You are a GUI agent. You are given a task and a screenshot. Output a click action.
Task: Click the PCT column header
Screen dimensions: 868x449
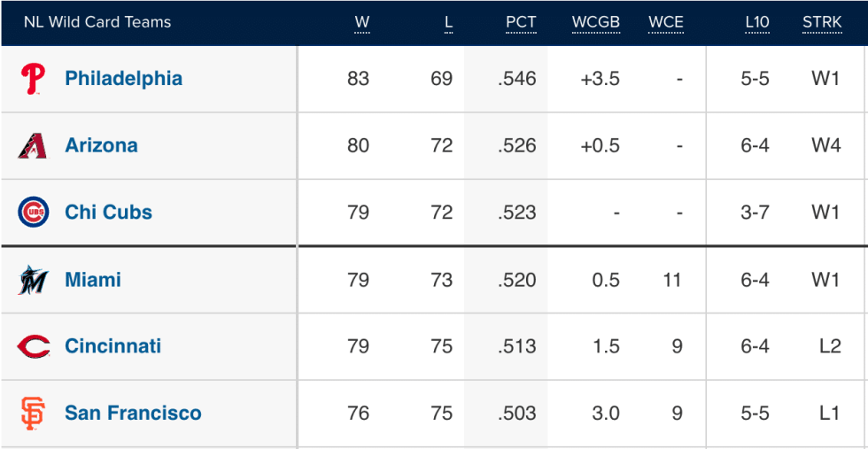tap(521, 23)
